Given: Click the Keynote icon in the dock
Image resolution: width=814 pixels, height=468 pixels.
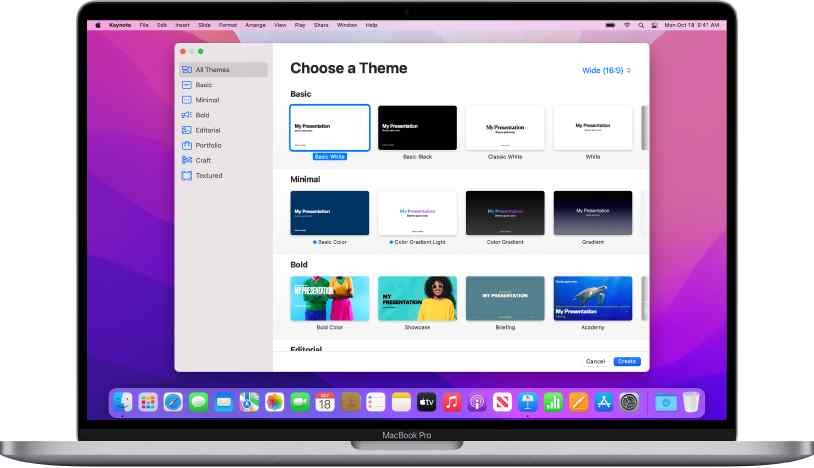Looking at the screenshot, I should click(527, 402).
